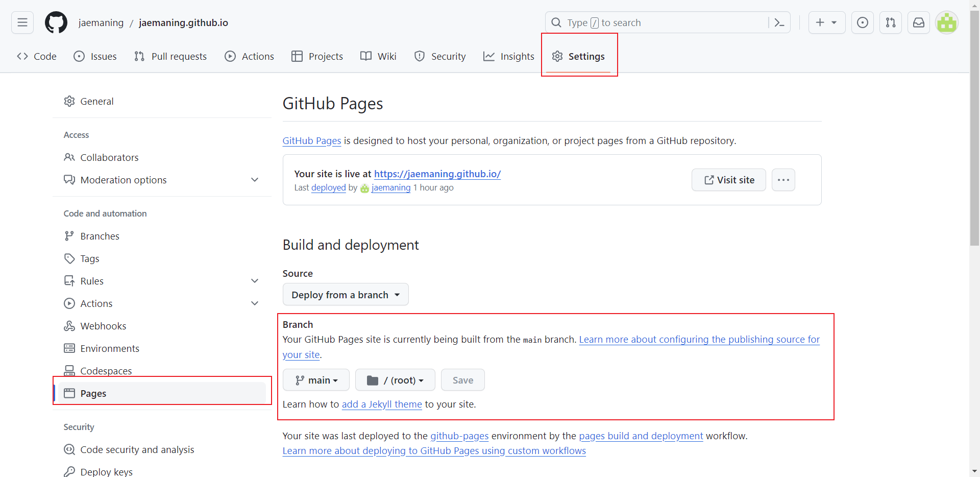
Task: Click the Save button
Action: 463,380
